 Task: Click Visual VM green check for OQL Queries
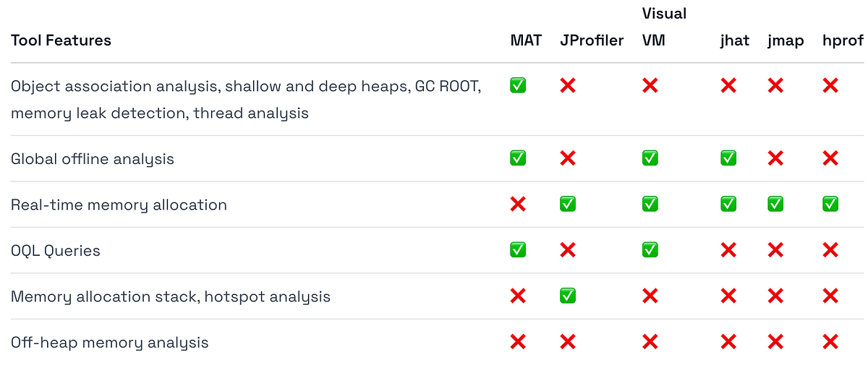(x=650, y=250)
